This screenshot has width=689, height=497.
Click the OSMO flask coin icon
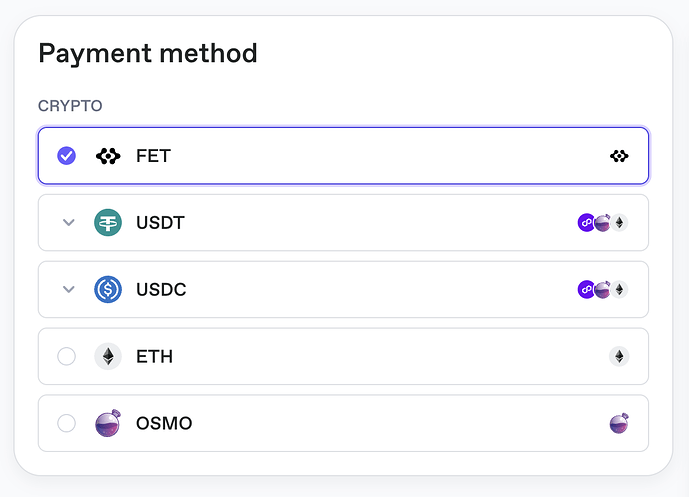(x=108, y=423)
